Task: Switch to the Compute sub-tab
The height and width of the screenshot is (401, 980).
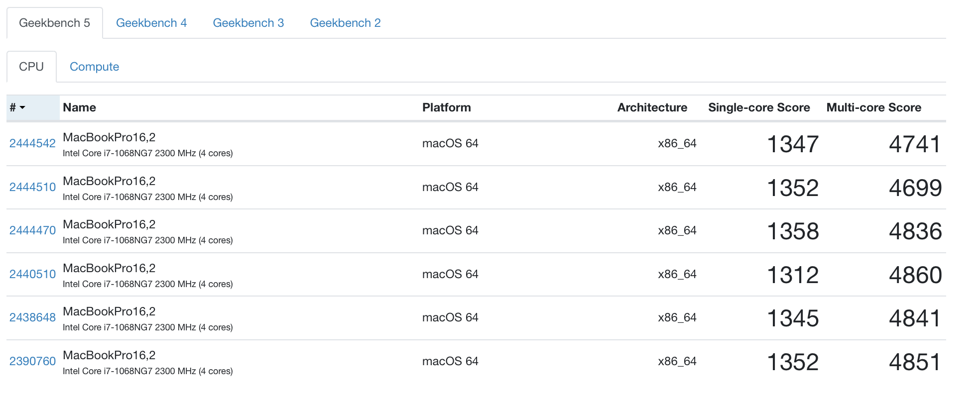Action: point(94,67)
